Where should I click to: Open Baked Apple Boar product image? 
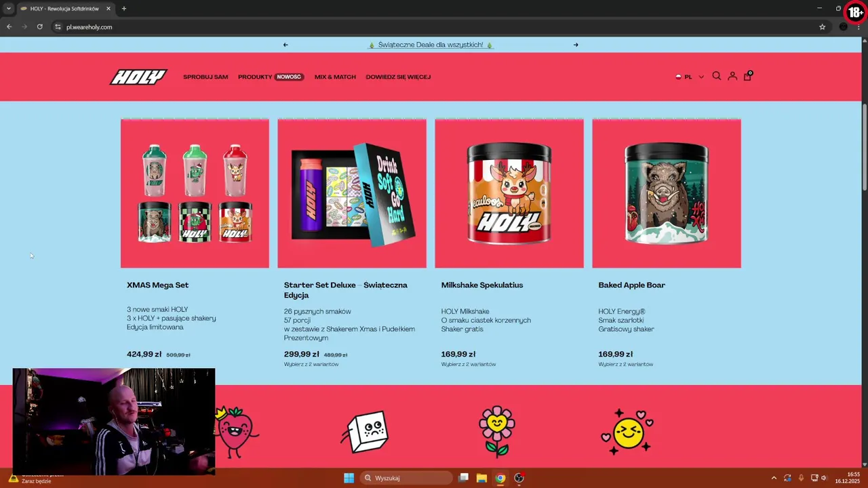point(667,193)
